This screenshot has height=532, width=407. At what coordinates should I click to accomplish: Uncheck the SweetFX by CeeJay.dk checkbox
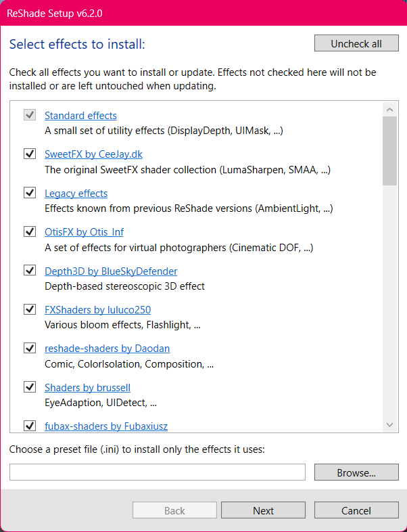coord(30,154)
